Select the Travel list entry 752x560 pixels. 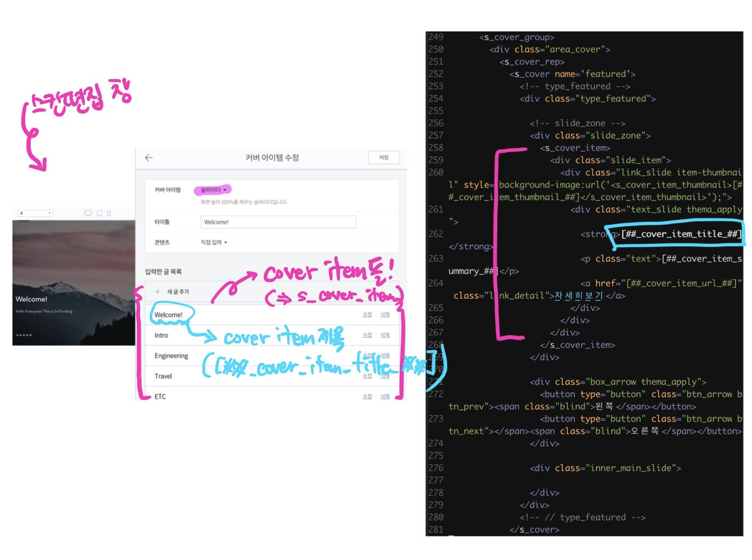[x=163, y=376]
